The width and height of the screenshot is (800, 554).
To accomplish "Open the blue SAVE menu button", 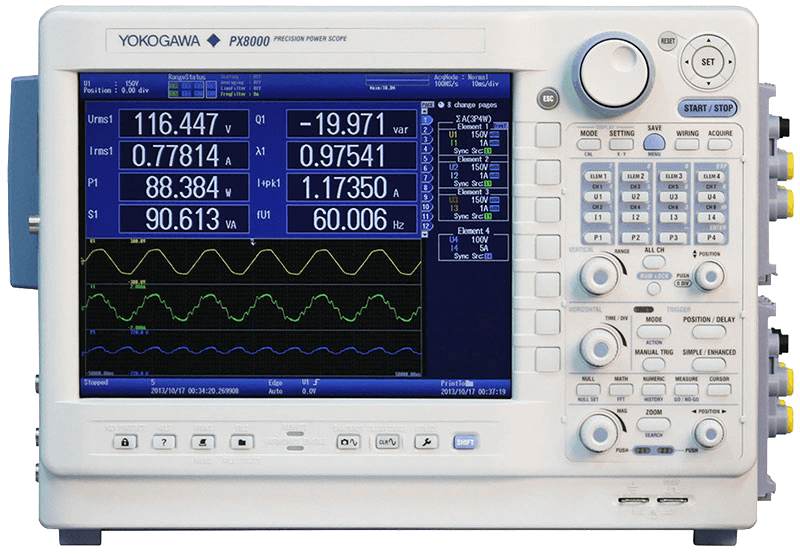I will (654, 143).
